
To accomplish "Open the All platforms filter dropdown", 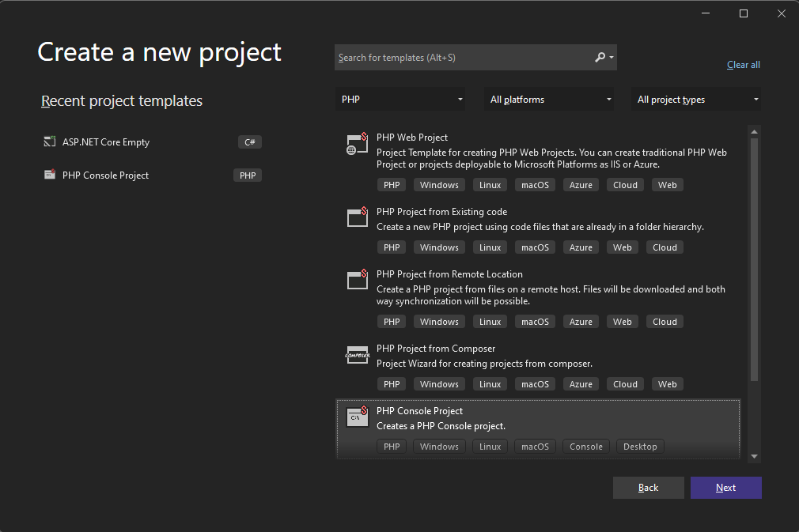I will pyautogui.click(x=549, y=100).
